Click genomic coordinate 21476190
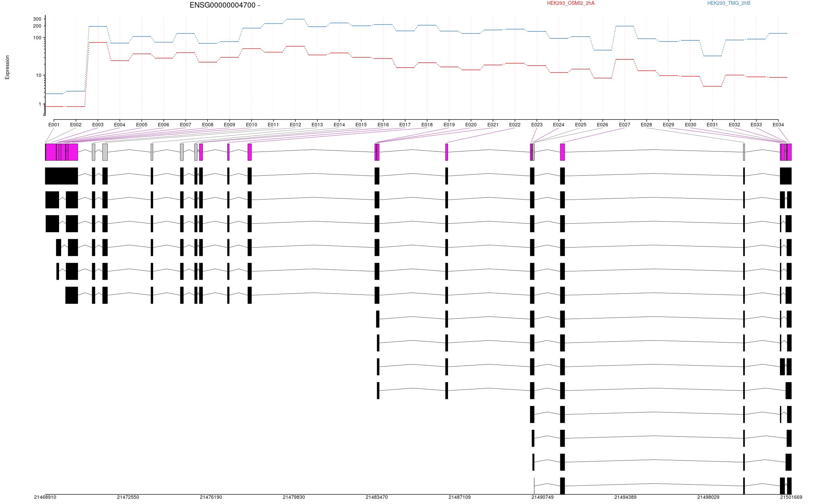This screenshot has width=829, height=504. (211, 497)
